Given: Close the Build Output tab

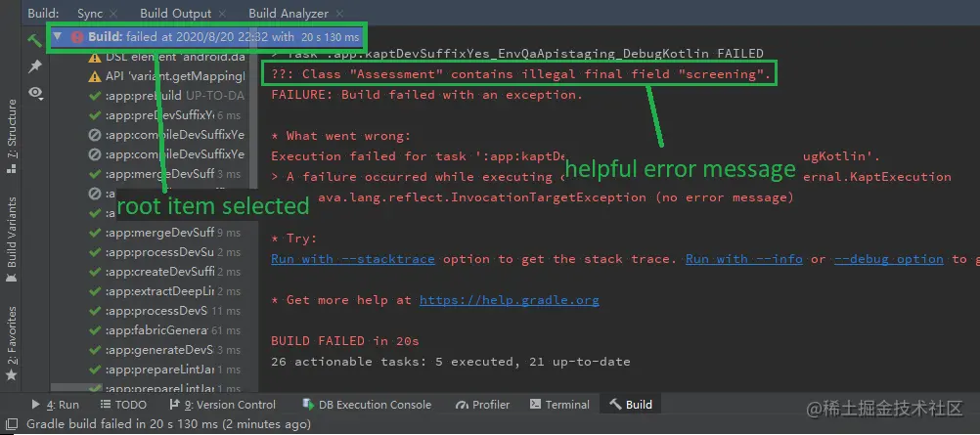Looking at the screenshot, I should pyautogui.click(x=222, y=13).
